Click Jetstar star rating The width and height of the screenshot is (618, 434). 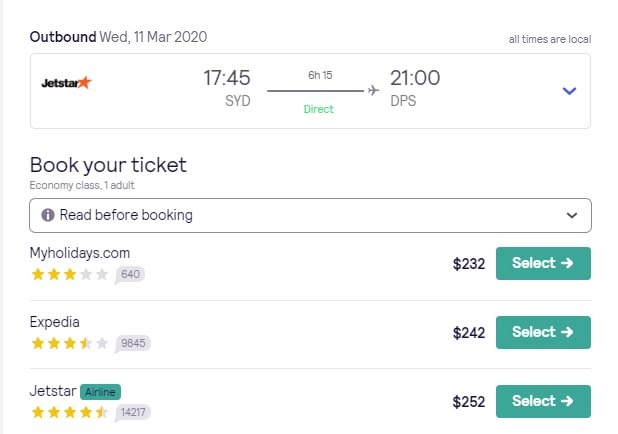tap(69, 411)
